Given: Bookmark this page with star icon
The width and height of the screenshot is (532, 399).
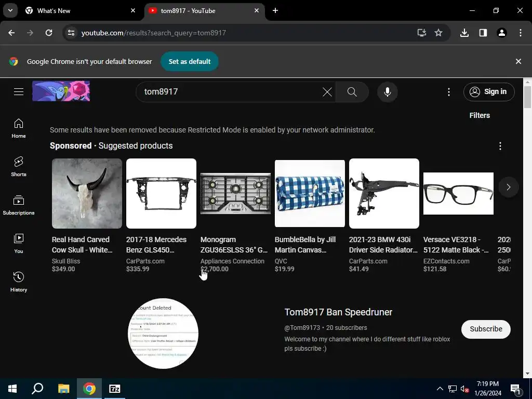Looking at the screenshot, I should [438, 33].
